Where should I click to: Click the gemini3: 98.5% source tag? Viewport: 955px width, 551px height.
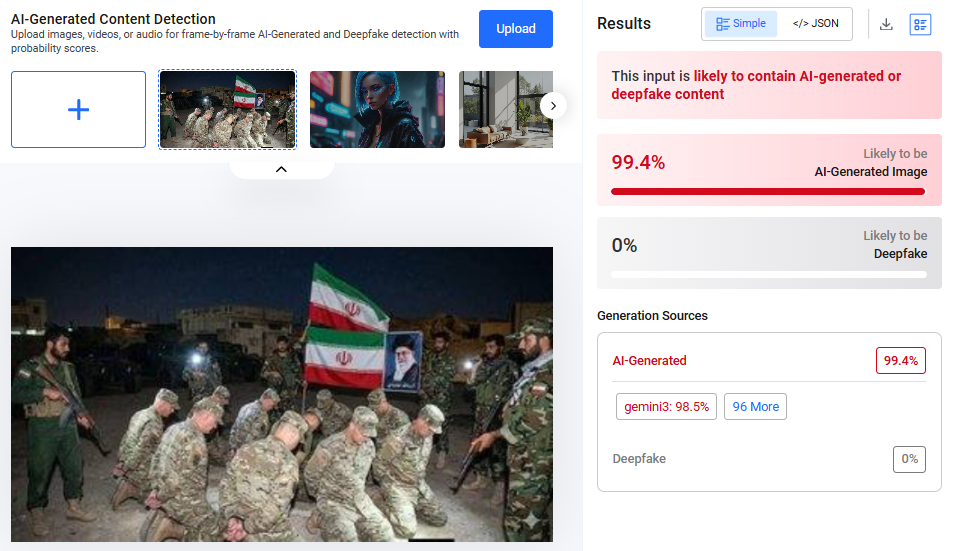pos(666,407)
